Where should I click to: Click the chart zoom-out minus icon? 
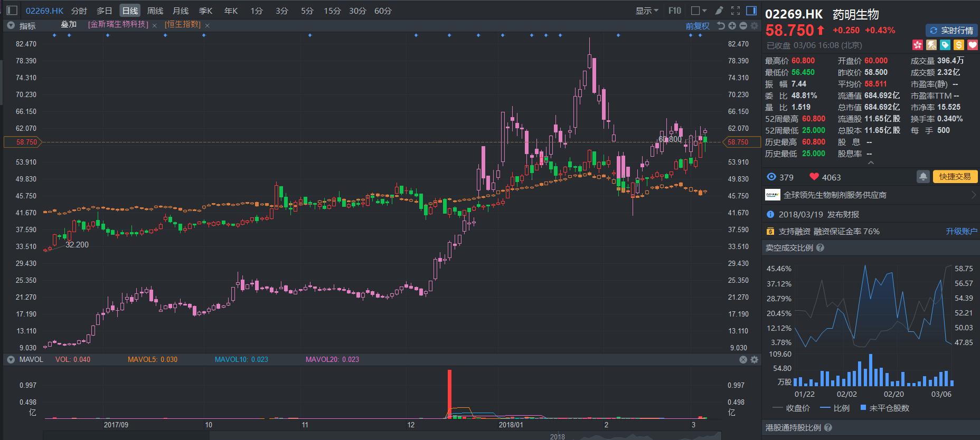pos(743,26)
